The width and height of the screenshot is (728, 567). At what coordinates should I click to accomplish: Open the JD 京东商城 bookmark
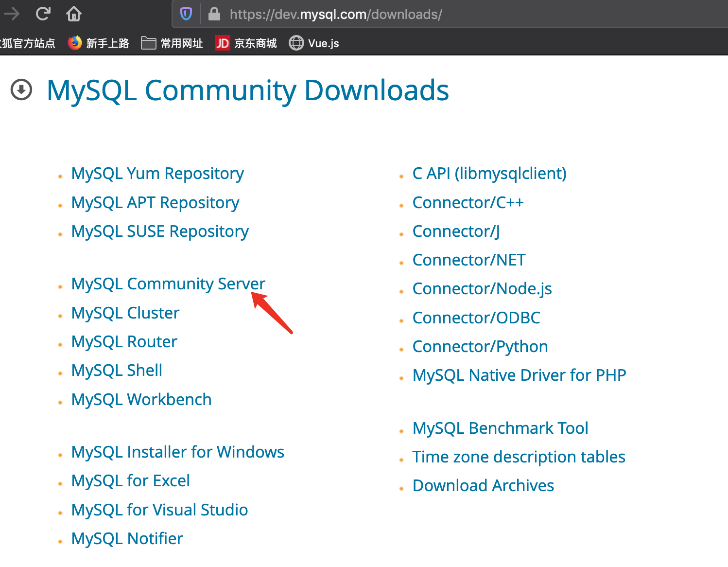[x=246, y=43]
